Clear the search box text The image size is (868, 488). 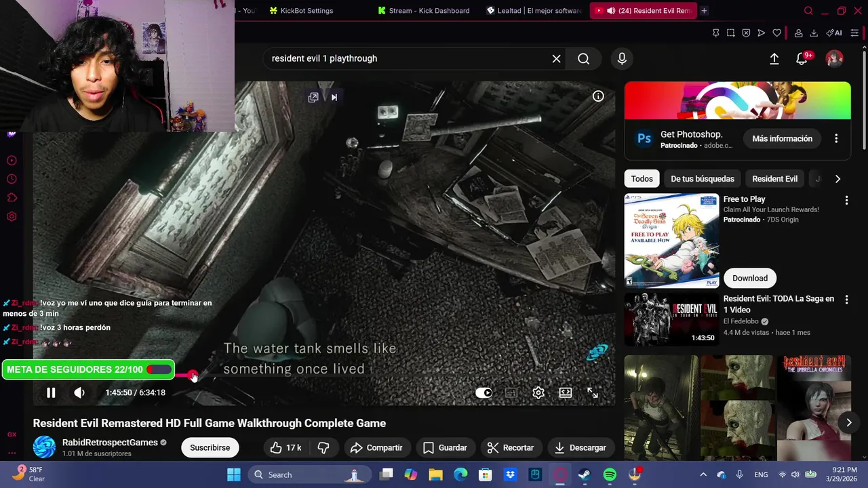click(x=556, y=58)
